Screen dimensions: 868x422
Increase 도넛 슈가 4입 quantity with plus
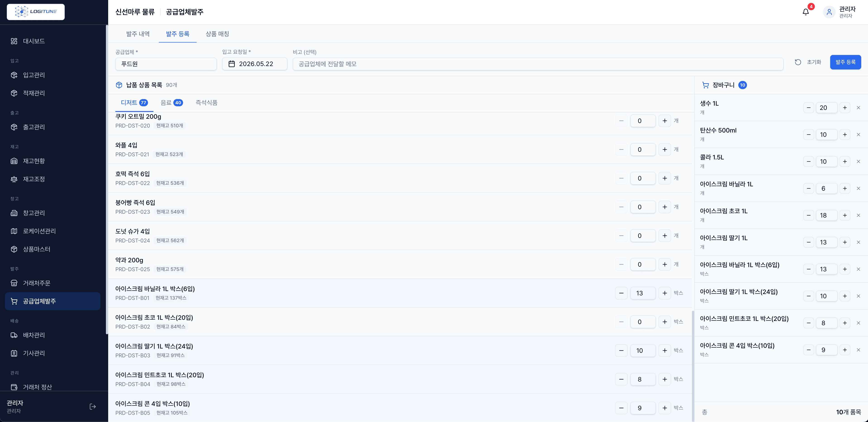(665, 236)
